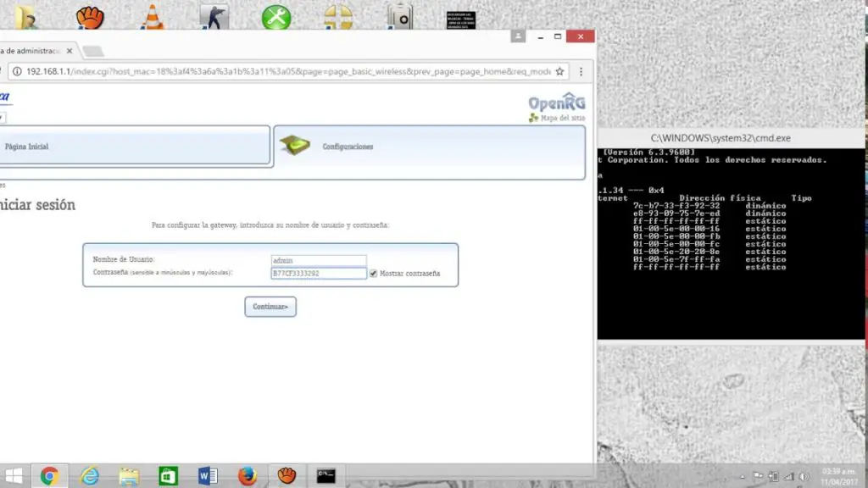Image resolution: width=868 pixels, height=488 pixels.
Task: Open Internet Explorer from the taskbar
Action: 89,476
